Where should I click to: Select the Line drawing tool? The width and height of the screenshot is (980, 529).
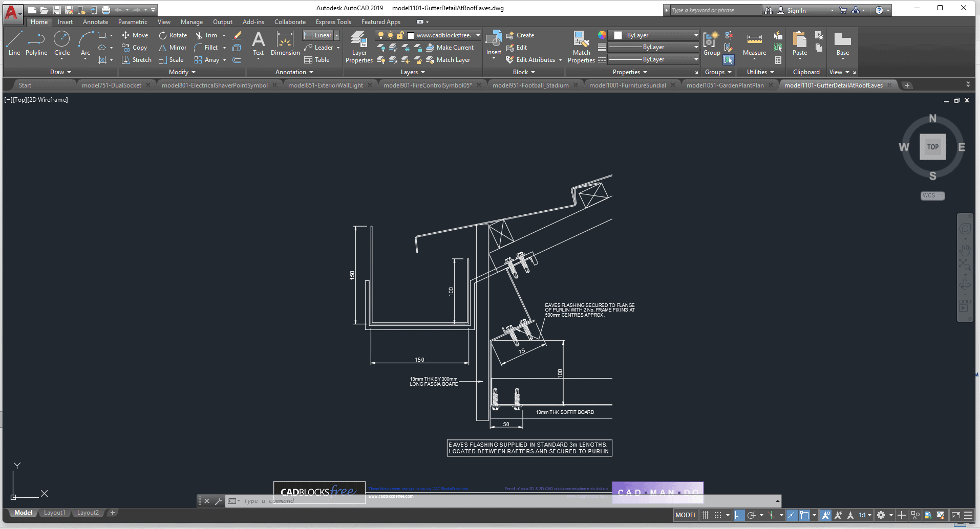coord(14,42)
